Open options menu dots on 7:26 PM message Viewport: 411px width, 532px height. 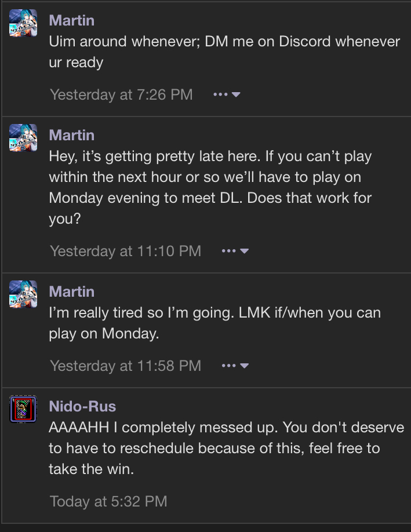[x=221, y=94]
